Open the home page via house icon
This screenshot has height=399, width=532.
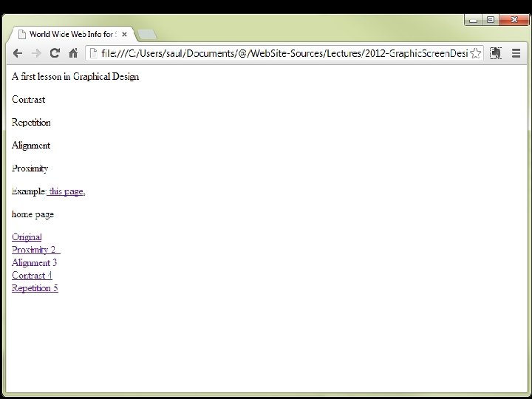73,53
